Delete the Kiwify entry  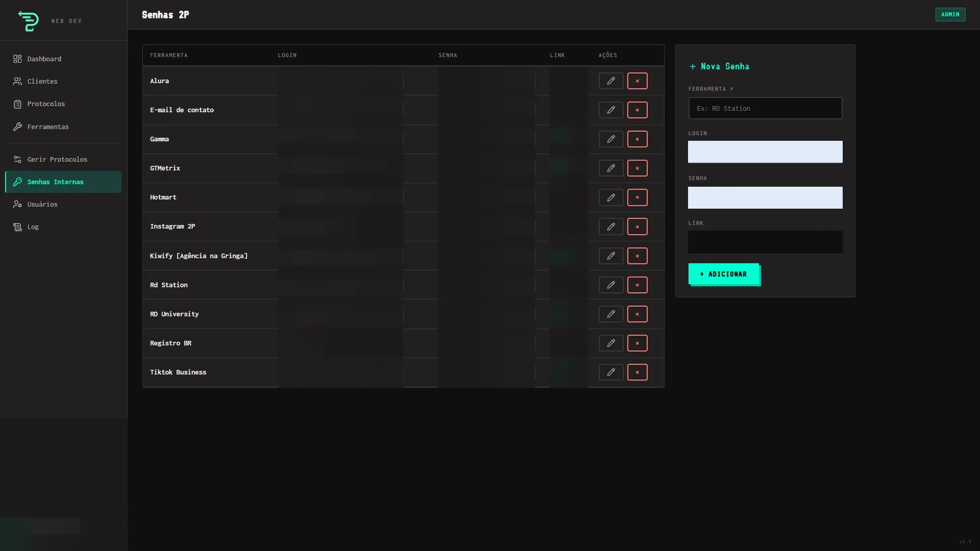637,256
